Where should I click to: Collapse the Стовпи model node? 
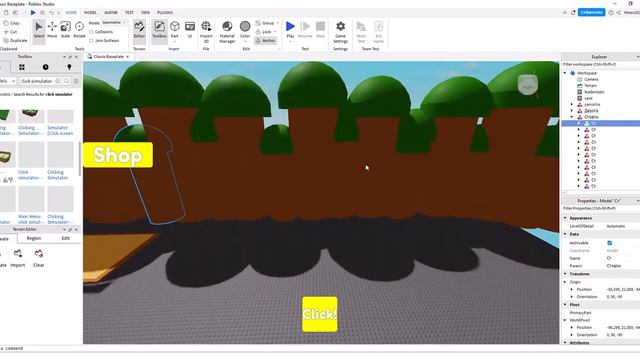click(572, 117)
